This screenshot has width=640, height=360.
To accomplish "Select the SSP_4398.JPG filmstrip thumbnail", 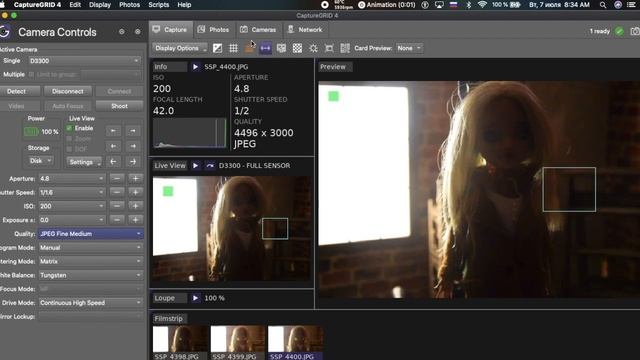I will (x=180, y=342).
